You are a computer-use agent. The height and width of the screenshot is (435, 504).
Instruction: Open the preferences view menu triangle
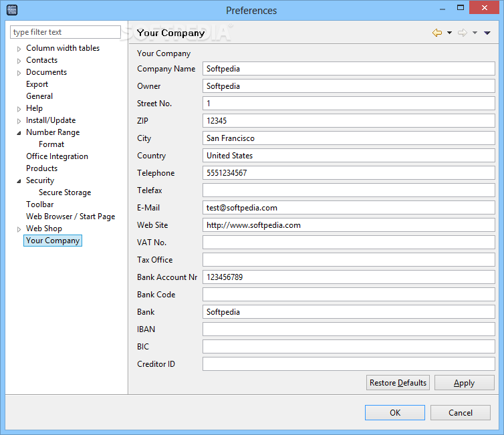tap(487, 33)
